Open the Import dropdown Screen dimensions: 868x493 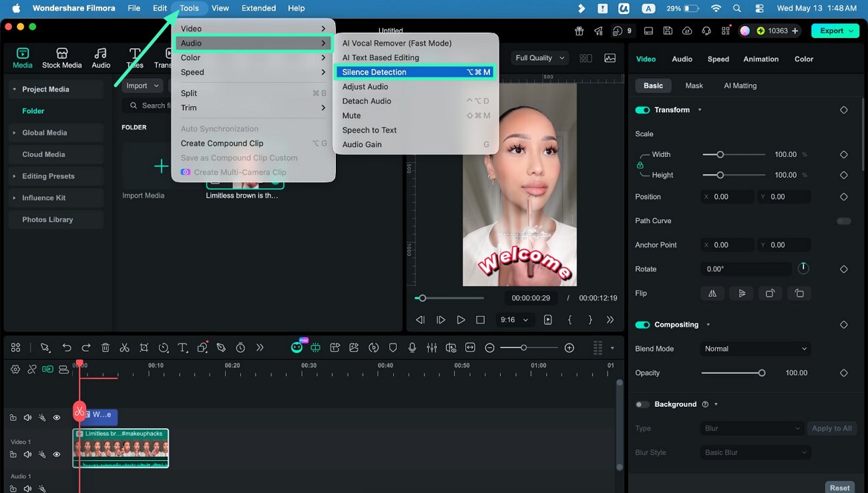click(142, 86)
